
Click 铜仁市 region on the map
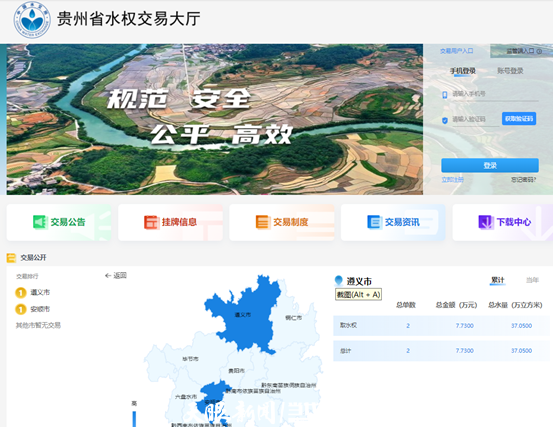click(x=294, y=318)
